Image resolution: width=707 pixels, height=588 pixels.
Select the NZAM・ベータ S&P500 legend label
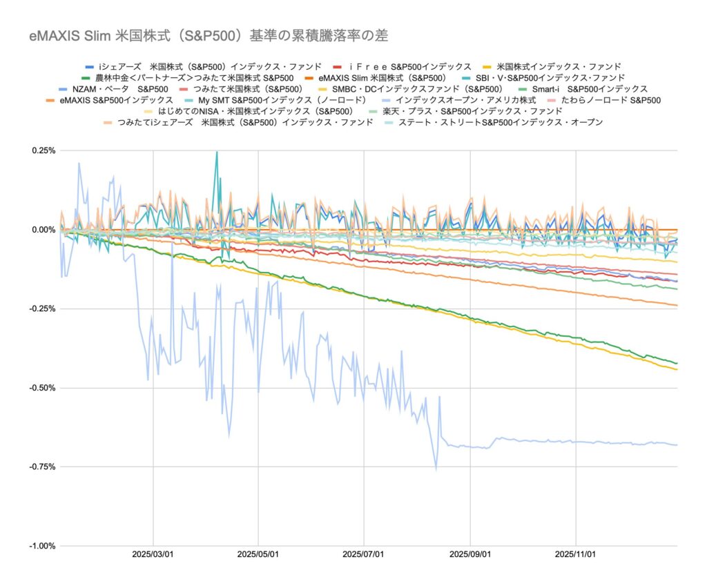tap(120, 89)
